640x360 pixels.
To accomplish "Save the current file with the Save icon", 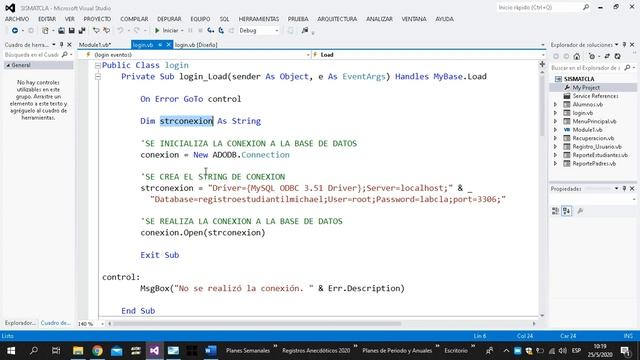I will point(71,31).
